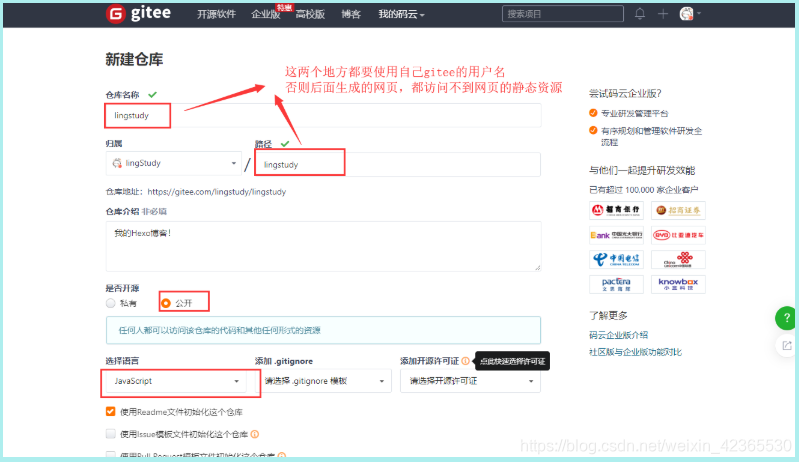Uncheck the Readme initialization checkbox
Image resolution: width=801 pixels, height=464 pixels.
coord(111,412)
